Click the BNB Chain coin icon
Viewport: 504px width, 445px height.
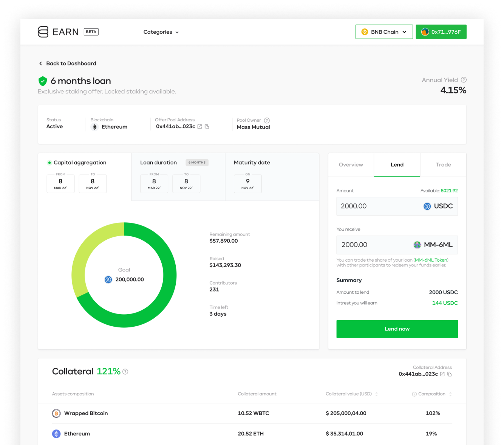pos(365,32)
